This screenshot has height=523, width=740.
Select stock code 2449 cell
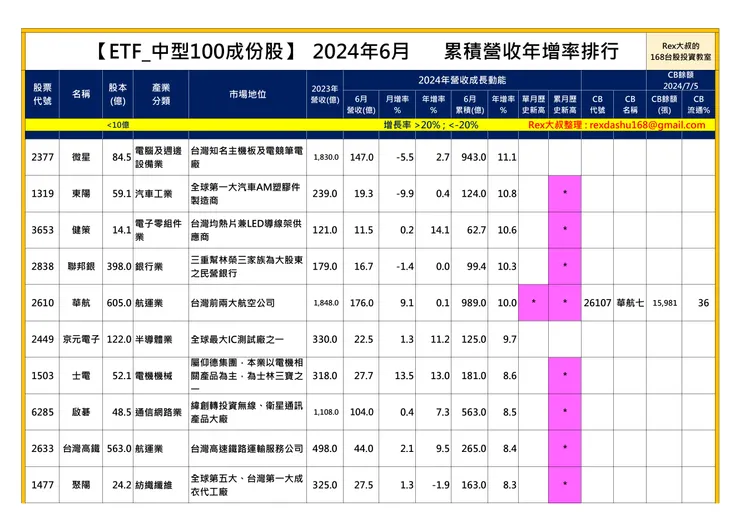[x=42, y=339]
